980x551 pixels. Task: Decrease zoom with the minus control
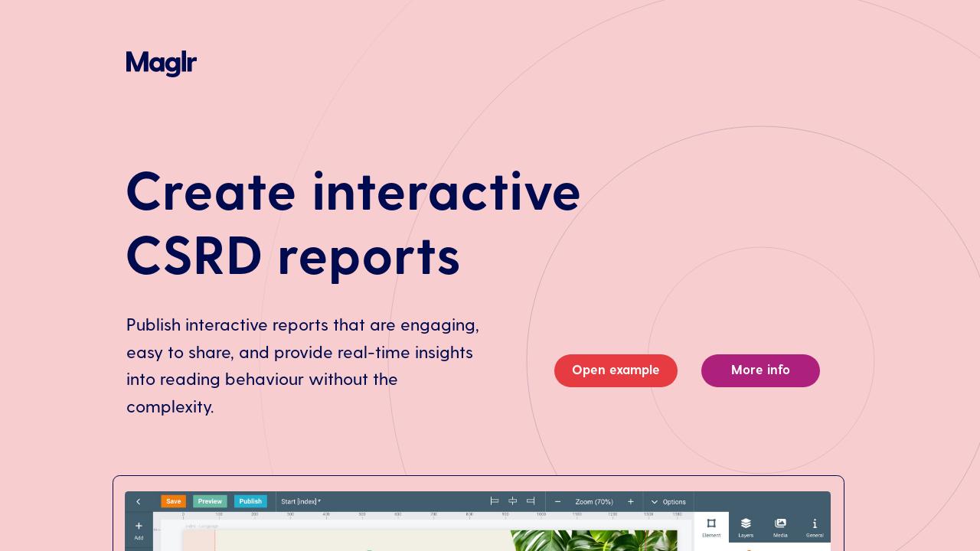coord(557,501)
